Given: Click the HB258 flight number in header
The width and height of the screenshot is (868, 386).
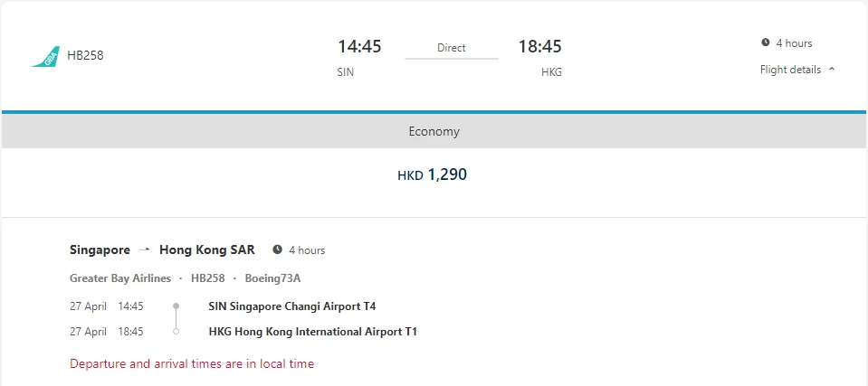Looking at the screenshot, I should (85, 56).
